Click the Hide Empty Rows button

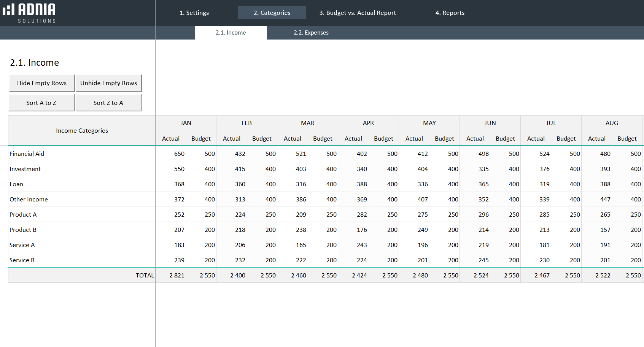pos(42,83)
